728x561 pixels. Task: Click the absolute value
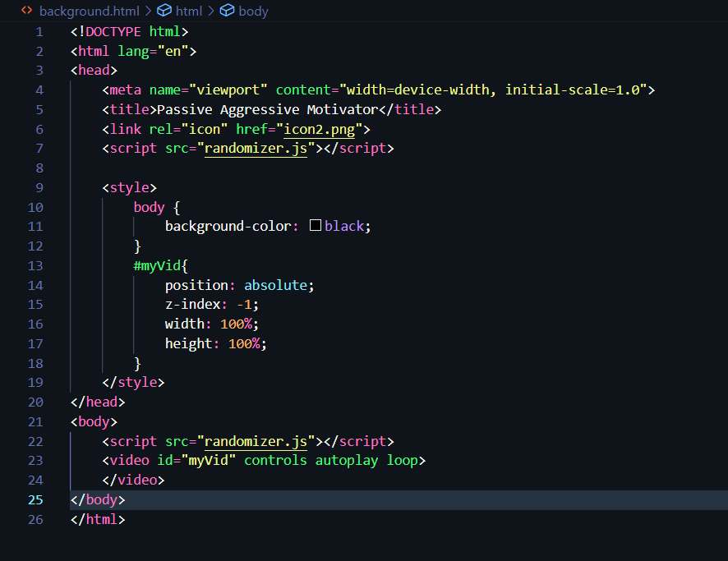click(276, 285)
